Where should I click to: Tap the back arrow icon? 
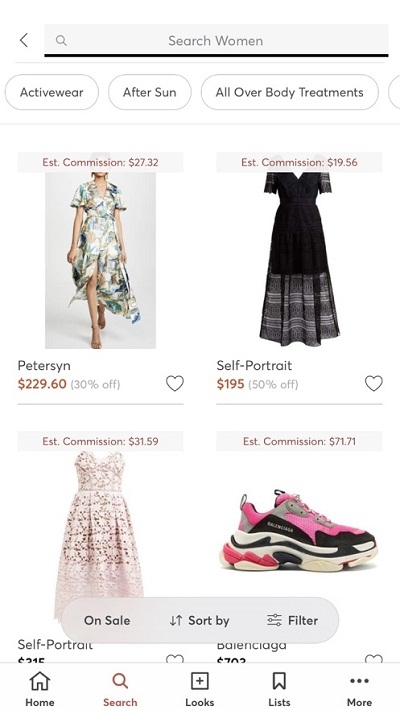(24, 40)
